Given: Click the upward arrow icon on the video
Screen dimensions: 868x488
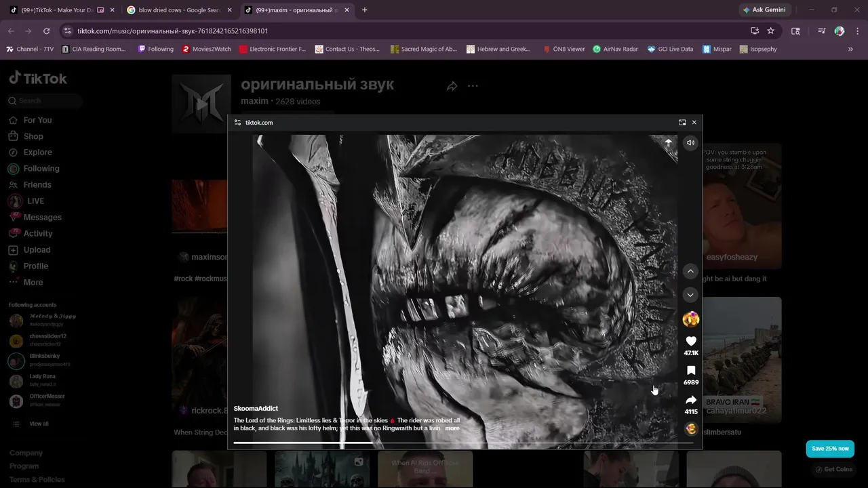Looking at the screenshot, I should pyautogui.click(x=668, y=143).
